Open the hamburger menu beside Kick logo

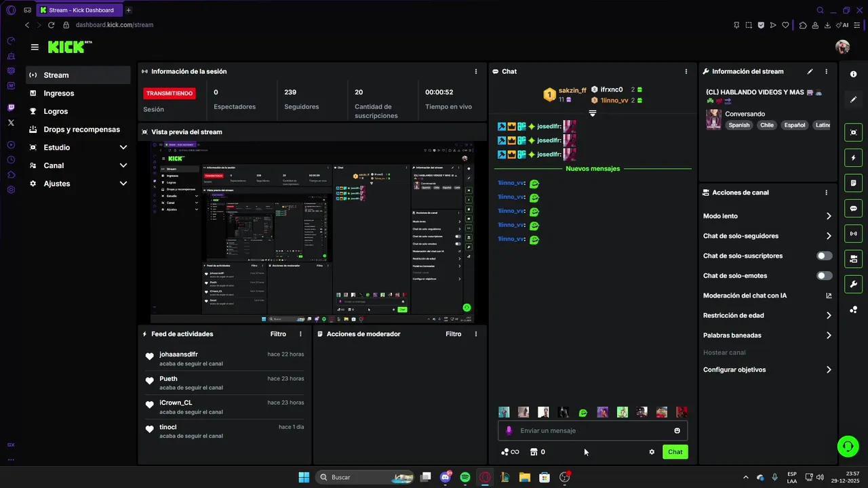click(x=35, y=47)
